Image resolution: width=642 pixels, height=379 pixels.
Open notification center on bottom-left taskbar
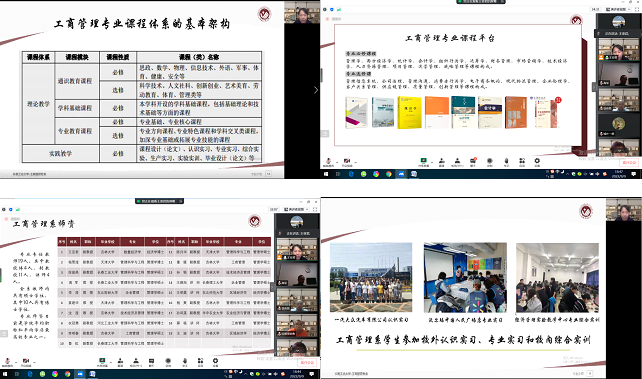(312, 374)
